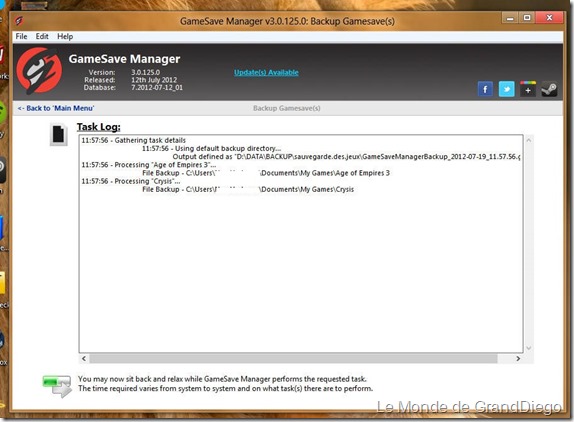Click the task log scroll down arrow
The width and height of the screenshot is (574, 422).
coord(529,348)
